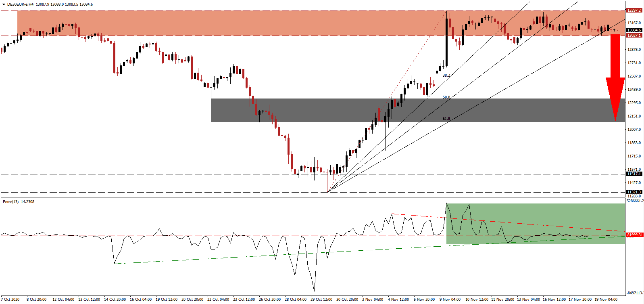Screen dimensions: 644x304
Task: Select the big red downward arrow
Action: [x=615, y=78]
